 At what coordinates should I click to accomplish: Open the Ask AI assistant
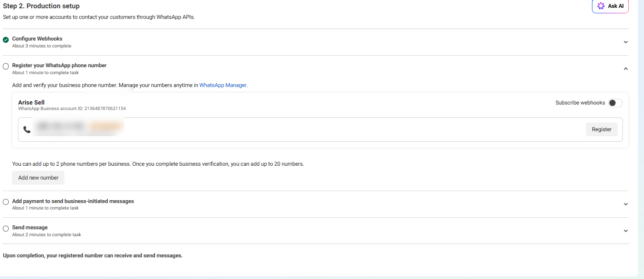pyautogui.click(x=610, y=6)
